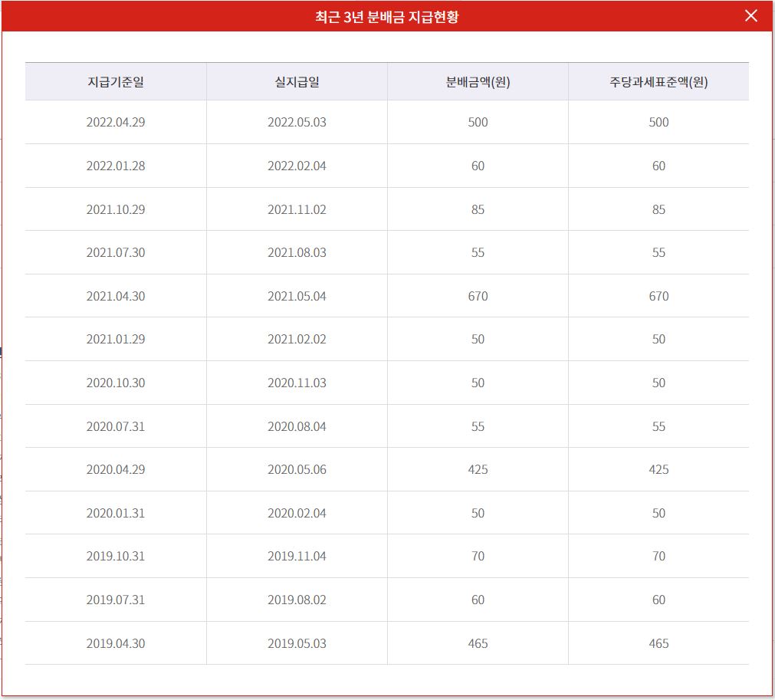Click the 주당과세표준액(원) column header

pyautogui.click(x=658, y=81)
